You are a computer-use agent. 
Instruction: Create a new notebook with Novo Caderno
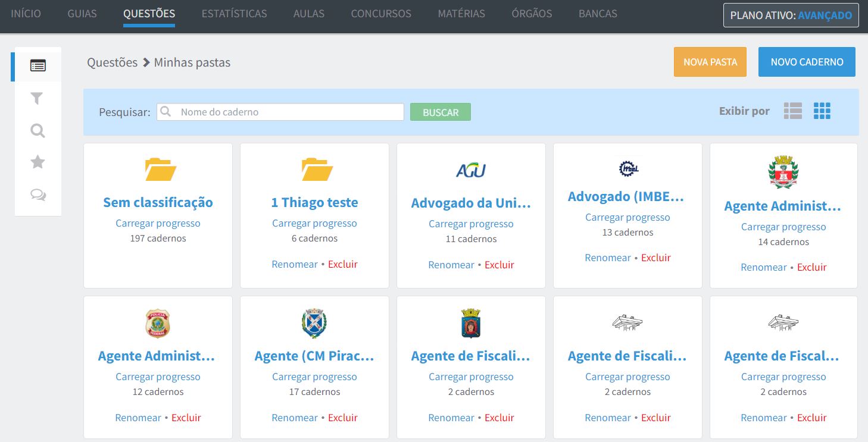[807, 62]
